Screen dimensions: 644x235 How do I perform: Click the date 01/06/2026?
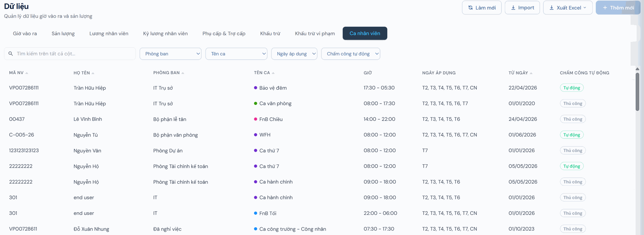click(522, 135)
